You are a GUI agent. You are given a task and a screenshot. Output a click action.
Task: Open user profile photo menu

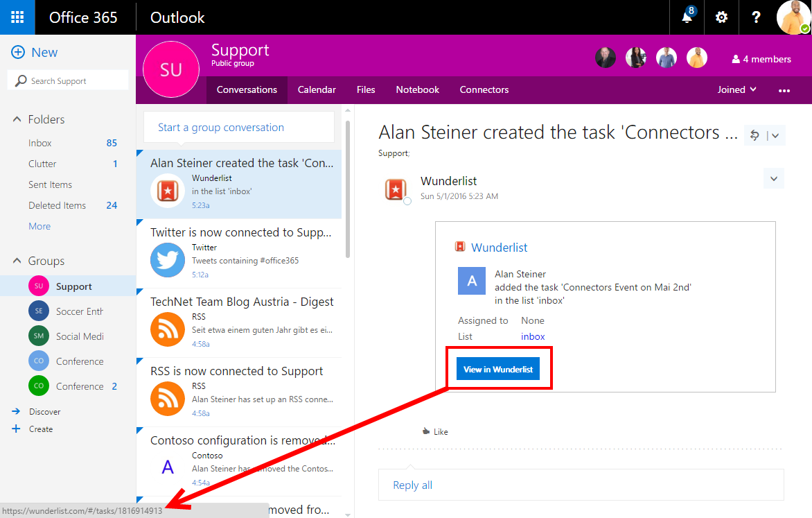tap(793, 17)
